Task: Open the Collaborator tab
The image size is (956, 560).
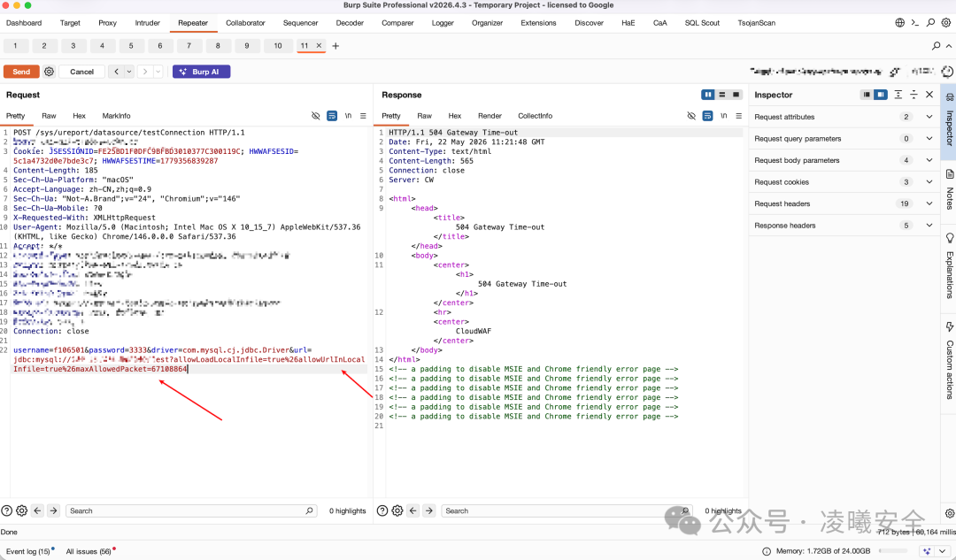Action: click(246, 23)
